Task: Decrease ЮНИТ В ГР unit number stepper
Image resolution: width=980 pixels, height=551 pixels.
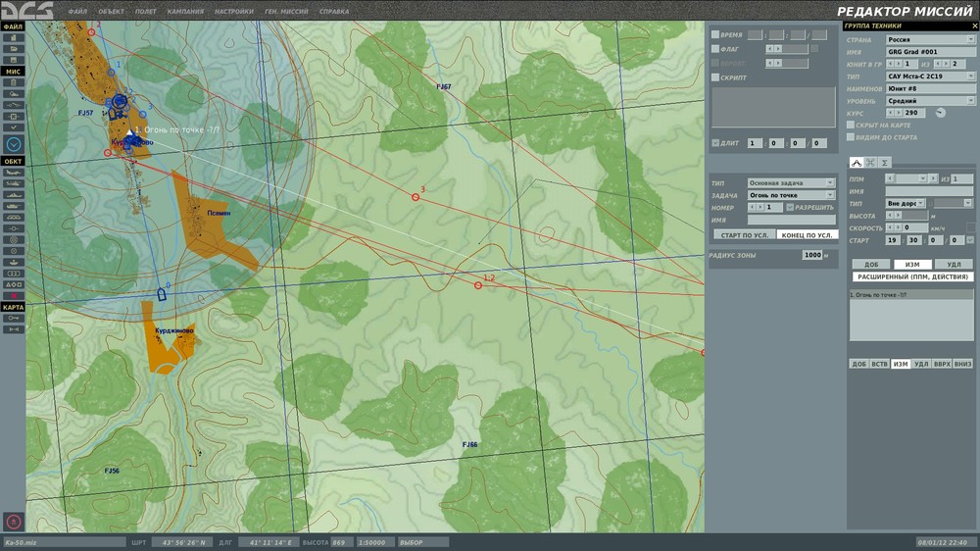Action: click(x=890, y=64)
